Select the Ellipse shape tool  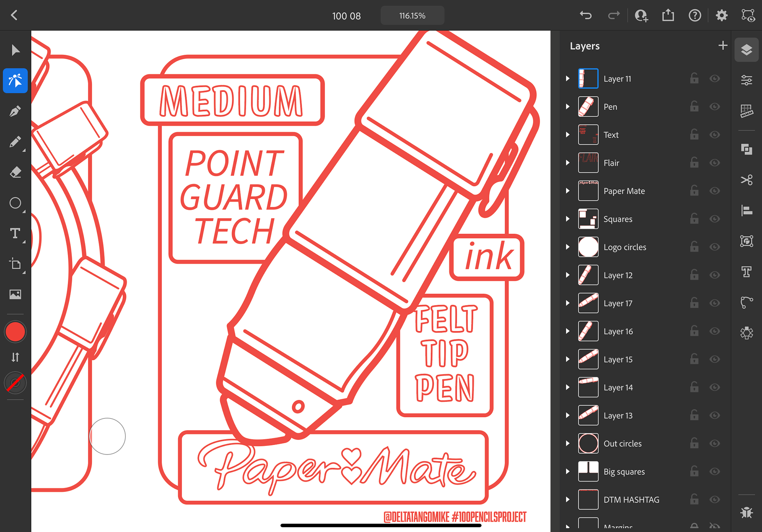pyautogui.click(x=15, y=203)
